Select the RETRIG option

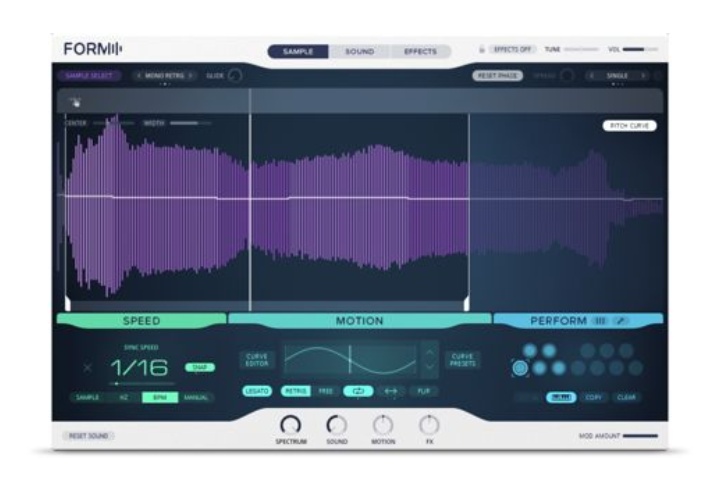coord(296,391)
